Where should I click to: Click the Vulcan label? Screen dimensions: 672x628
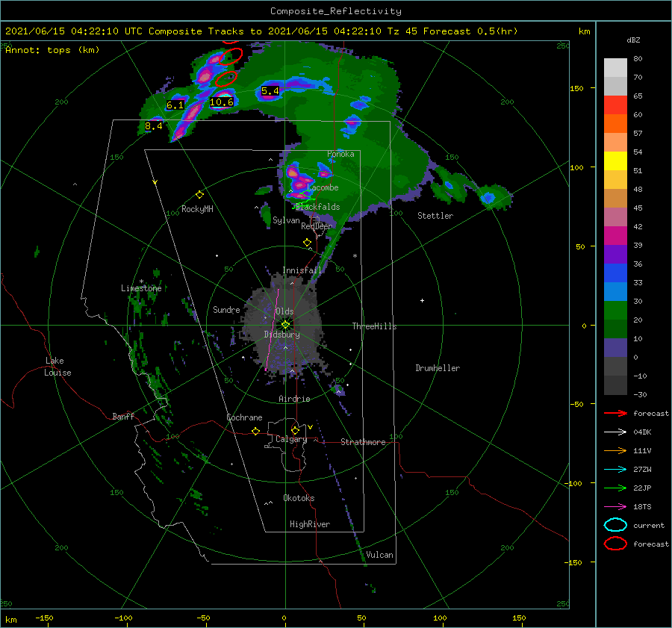[x=379, y=555]
